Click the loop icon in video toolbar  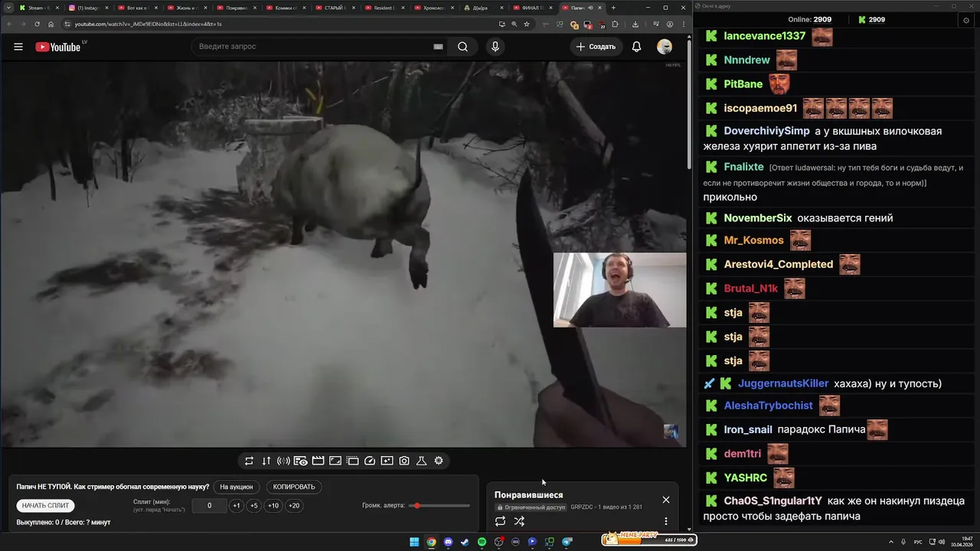pos(249,461)
